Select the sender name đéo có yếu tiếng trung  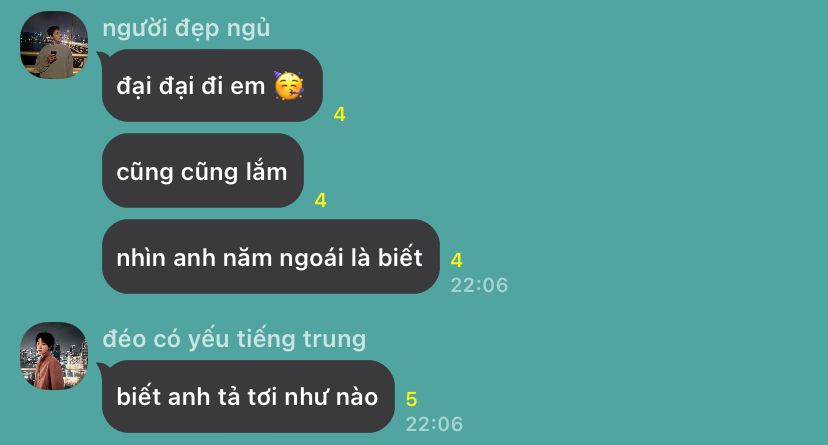click(x=234, y=339)
